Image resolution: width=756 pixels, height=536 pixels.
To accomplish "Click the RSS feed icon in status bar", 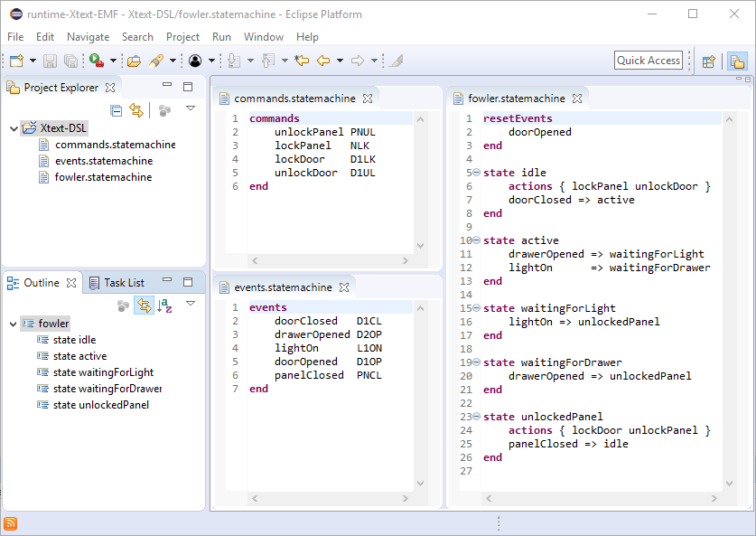I will (10, 524).
